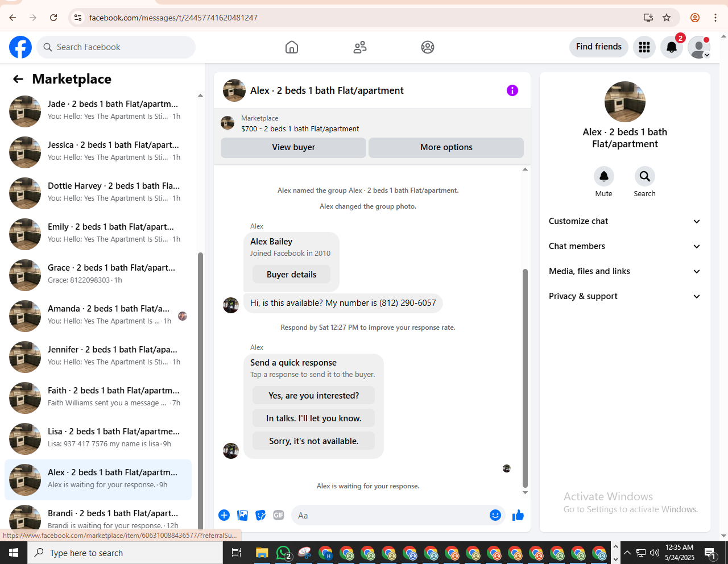The width and height of the screenshot is (728, 564).
Task: Click the Facebook logo icon
Action: coord(20,47)
